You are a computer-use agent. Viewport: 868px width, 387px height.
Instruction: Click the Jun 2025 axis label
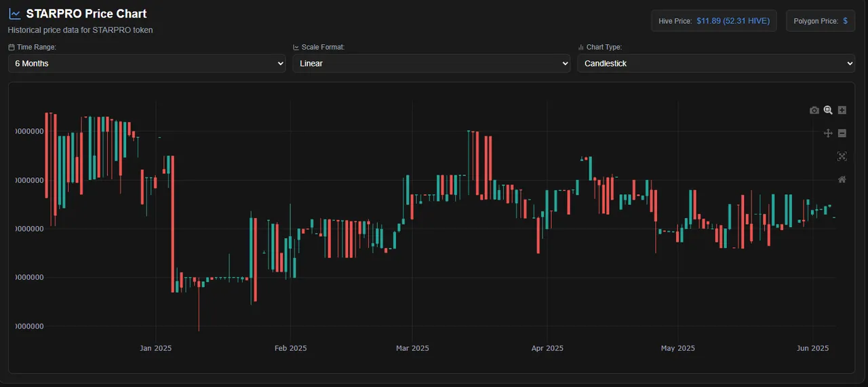[812, 348]
